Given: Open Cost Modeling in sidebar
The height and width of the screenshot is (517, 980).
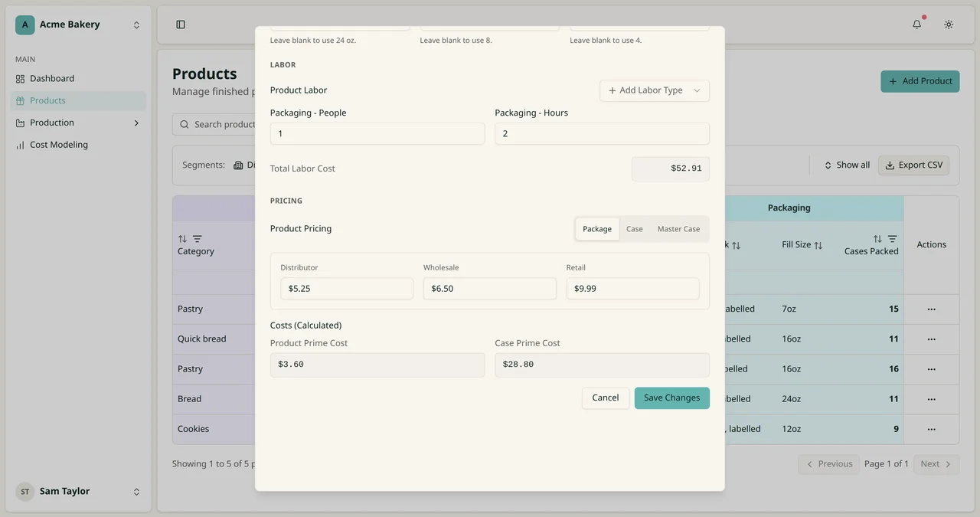Looking at the screenshot, I should (x=78, y=145).
